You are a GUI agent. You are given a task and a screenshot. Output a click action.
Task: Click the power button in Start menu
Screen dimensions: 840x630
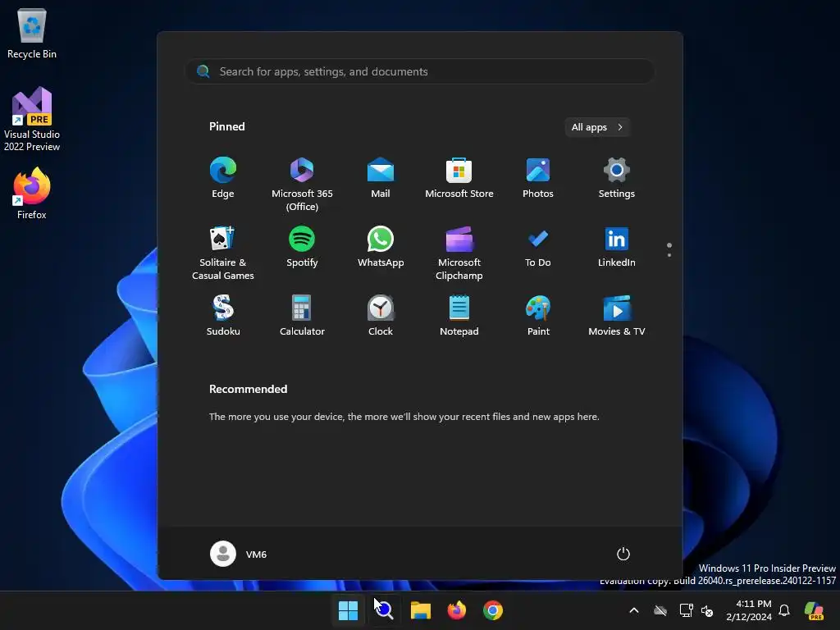tap(623, 554)
